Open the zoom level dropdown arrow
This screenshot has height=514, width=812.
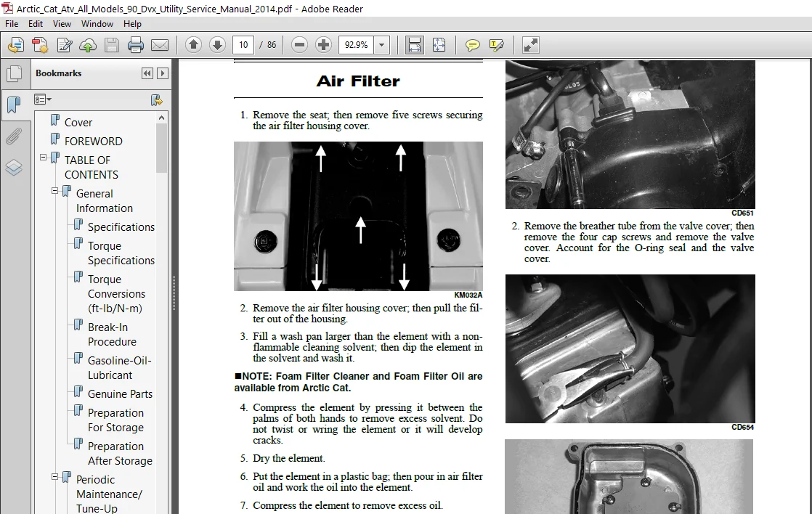click(x=381, y=45)
